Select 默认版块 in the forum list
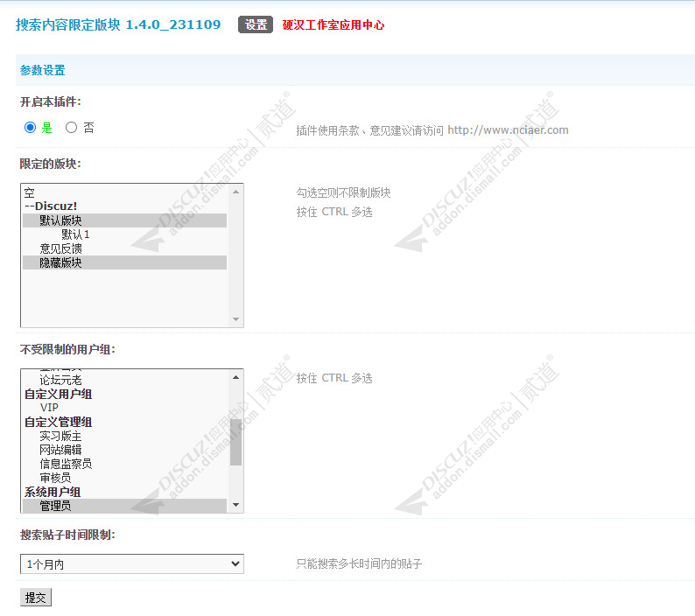Image resolution: width=695 pixels, height=616 pixels. point(124,220)
